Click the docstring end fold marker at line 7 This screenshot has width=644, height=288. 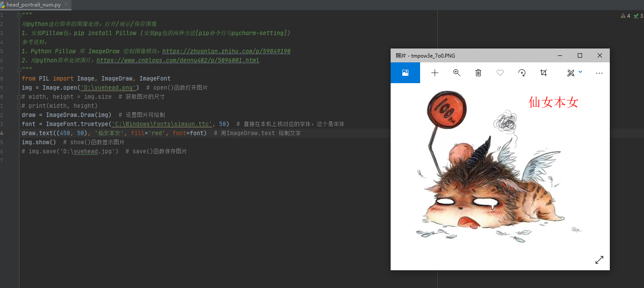19,69
